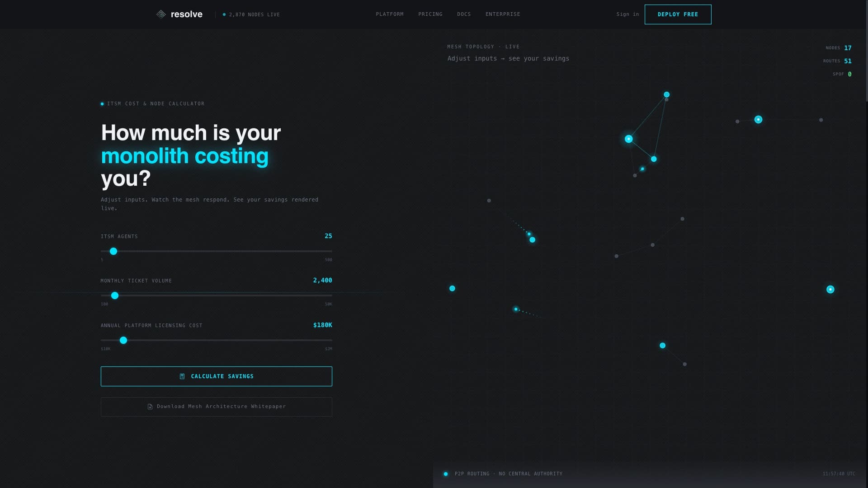This screenshot has height=488, width=868.
Task: Click the resolve diamond logo icon
Action: coord(161,14)
